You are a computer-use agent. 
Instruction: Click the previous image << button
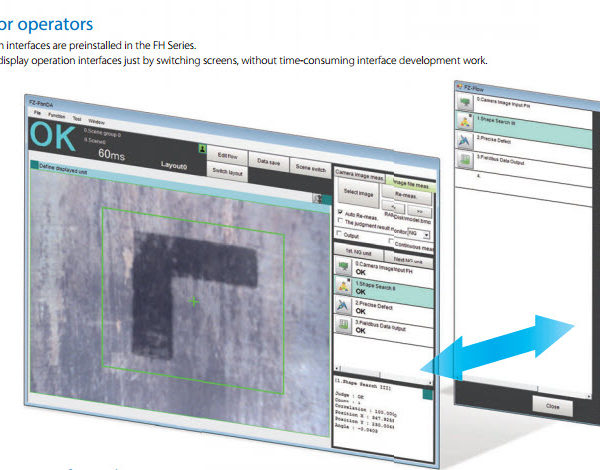point(393,207)
